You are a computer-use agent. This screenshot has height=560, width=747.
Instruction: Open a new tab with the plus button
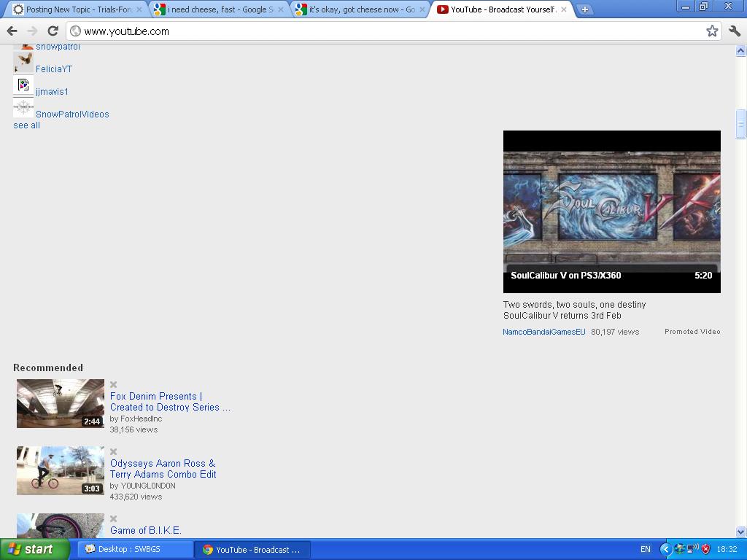[584, 9]
